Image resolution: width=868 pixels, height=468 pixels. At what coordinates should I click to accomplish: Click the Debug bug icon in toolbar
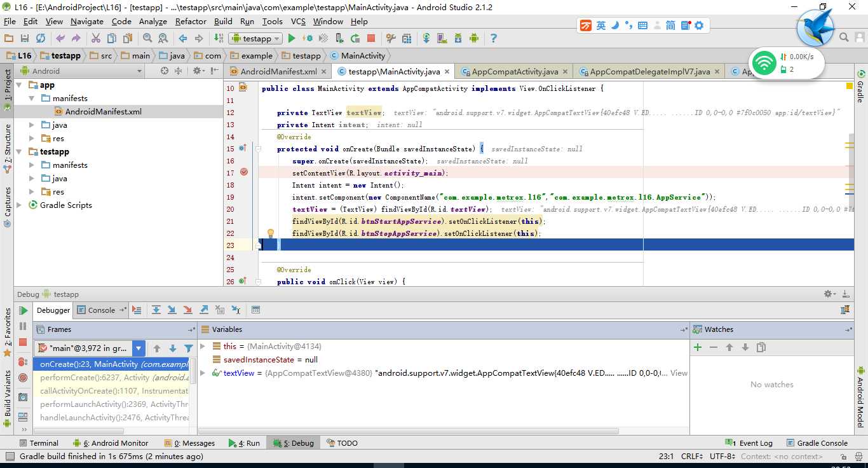click(x=308, y=38)
